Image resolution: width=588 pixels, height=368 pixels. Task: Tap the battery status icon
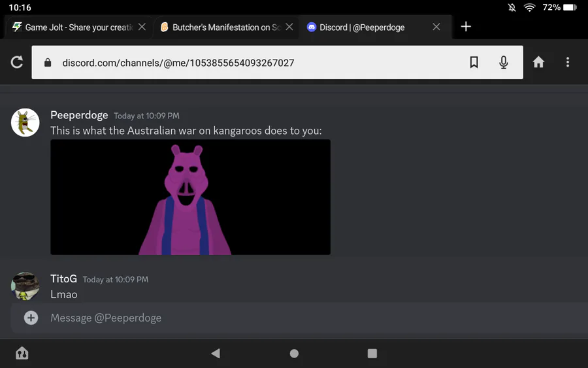click(x=570, y=7)
